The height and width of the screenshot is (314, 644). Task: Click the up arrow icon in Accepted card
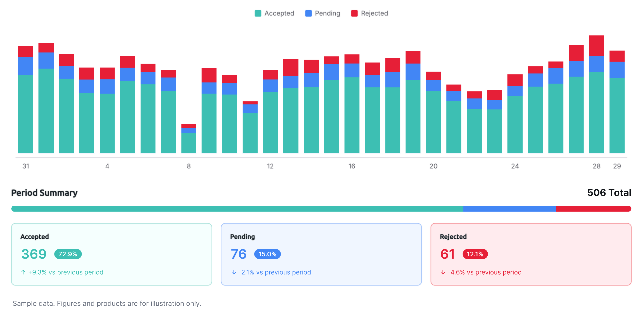point(23,272)
